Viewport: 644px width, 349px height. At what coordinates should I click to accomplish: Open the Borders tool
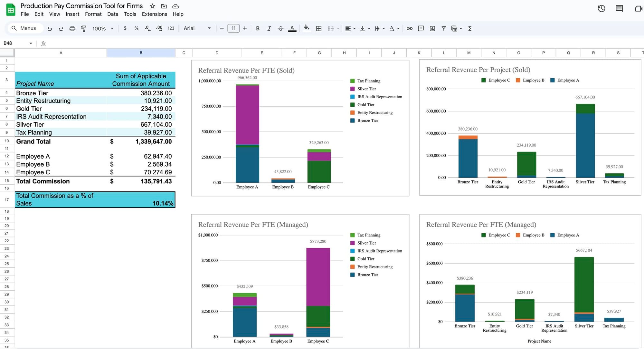[x=318, y=28]
